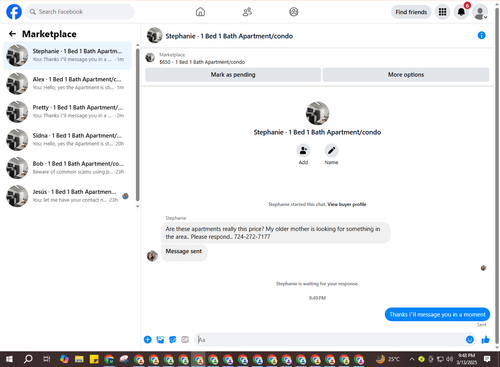Open View buyer profile link
500x367 pixels.
(x=347, y=204)
